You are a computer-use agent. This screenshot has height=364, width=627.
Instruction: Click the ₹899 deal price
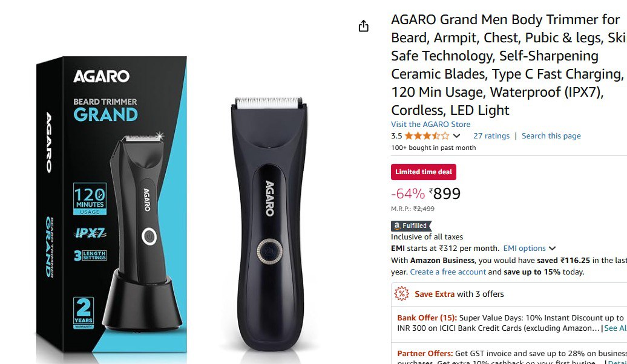point(445,193)
